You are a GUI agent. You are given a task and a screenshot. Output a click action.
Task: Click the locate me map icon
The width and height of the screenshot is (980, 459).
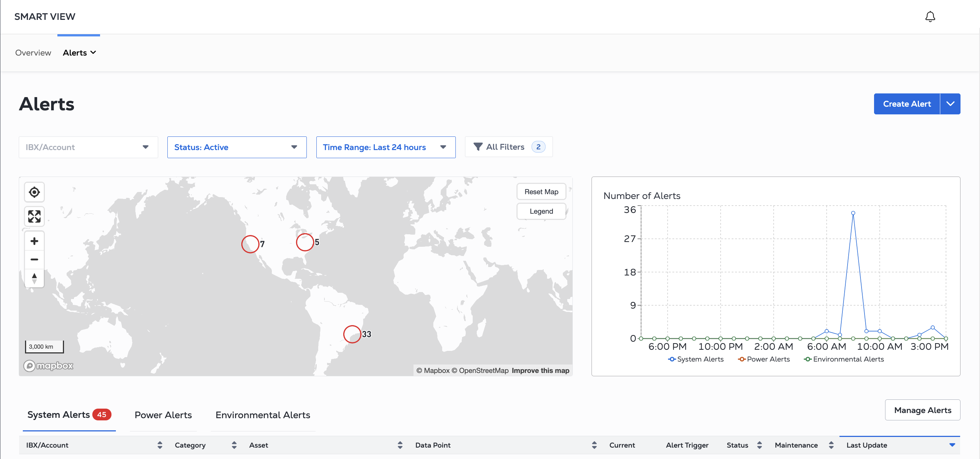pyautogui.click(x=34, y=192)
